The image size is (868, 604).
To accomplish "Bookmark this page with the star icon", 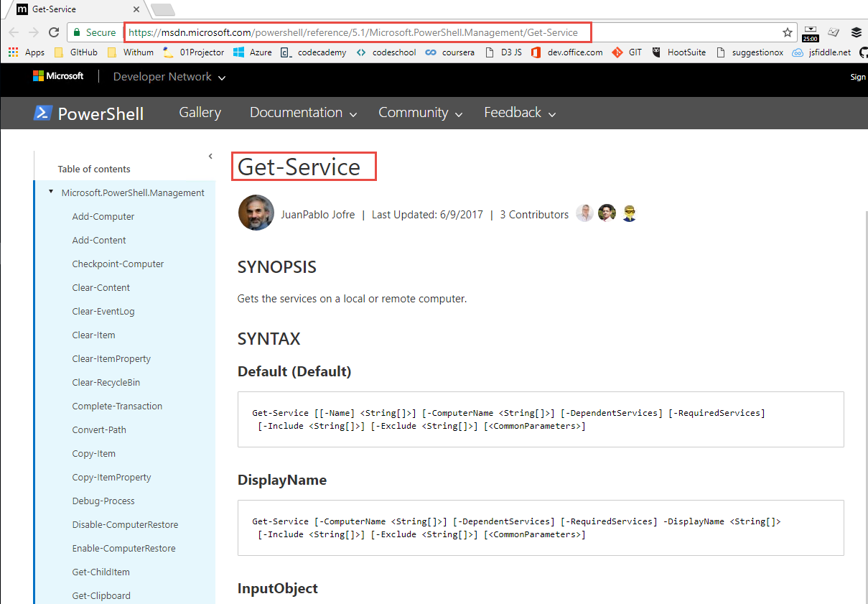I will (x=788, y=32).
